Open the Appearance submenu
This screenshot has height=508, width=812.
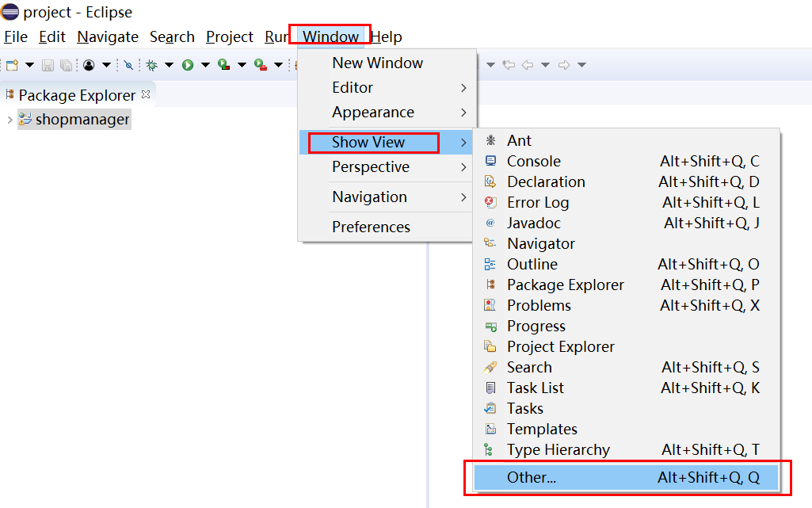click(x=387, y=113)
